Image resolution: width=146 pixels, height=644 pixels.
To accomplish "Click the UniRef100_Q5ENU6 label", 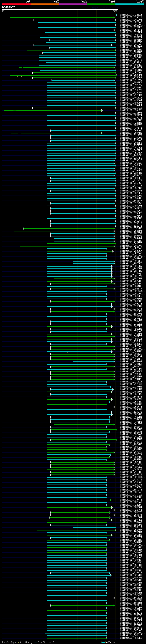I will (131, 228).
